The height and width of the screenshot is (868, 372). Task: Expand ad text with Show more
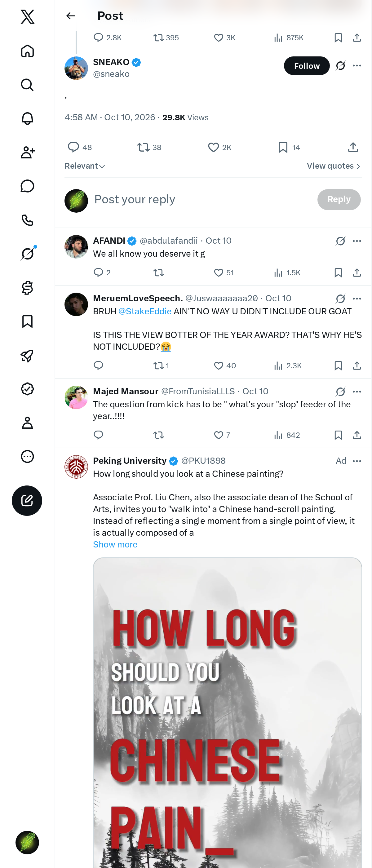115,545
